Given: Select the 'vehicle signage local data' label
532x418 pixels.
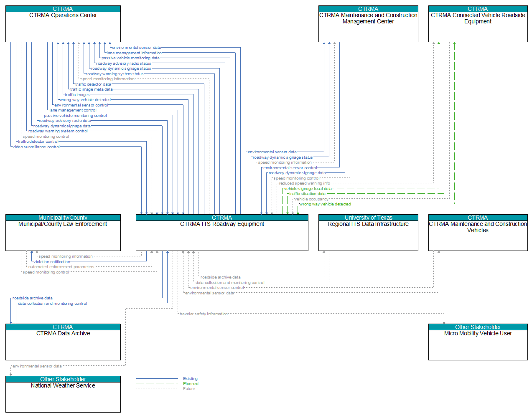Looking at the screenshot, I should point(308,189).
